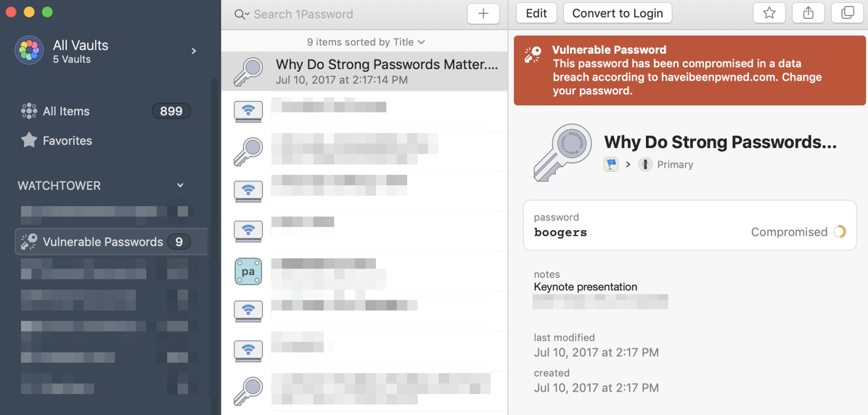Click the search magnifier icon
The width and height of the screenshot is (868, 415).
tap(241, 14)
